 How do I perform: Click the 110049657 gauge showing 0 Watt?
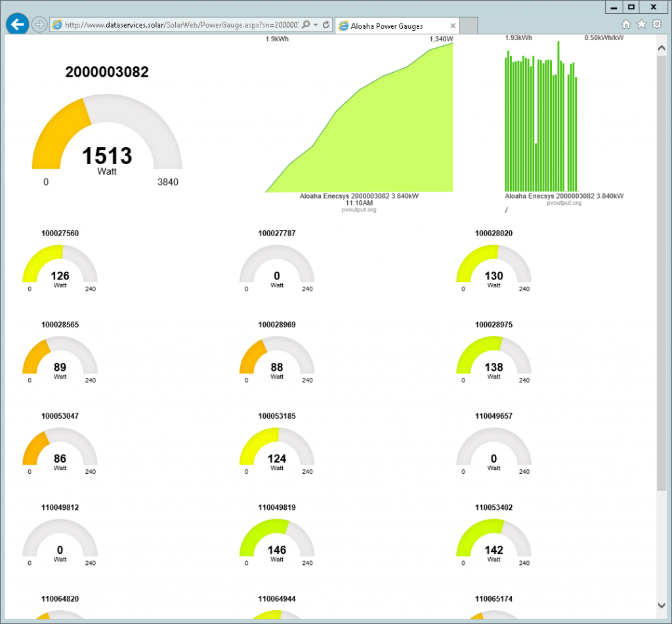493,450
